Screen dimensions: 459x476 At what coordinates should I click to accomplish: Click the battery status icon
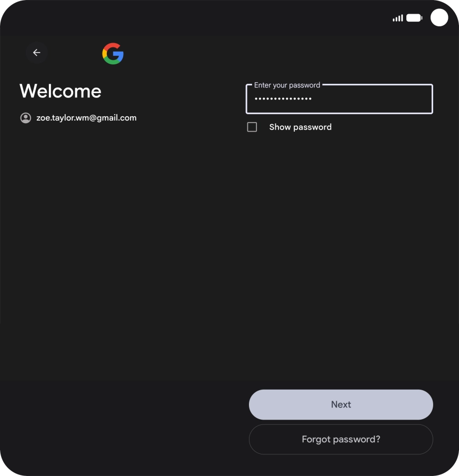tap(414, 18)
